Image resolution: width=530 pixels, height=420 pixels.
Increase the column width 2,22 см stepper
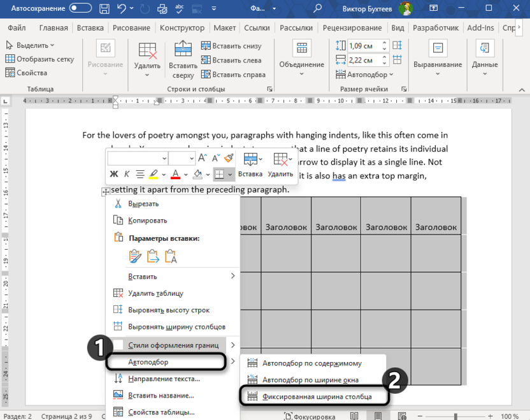click(x=384, y=57)
